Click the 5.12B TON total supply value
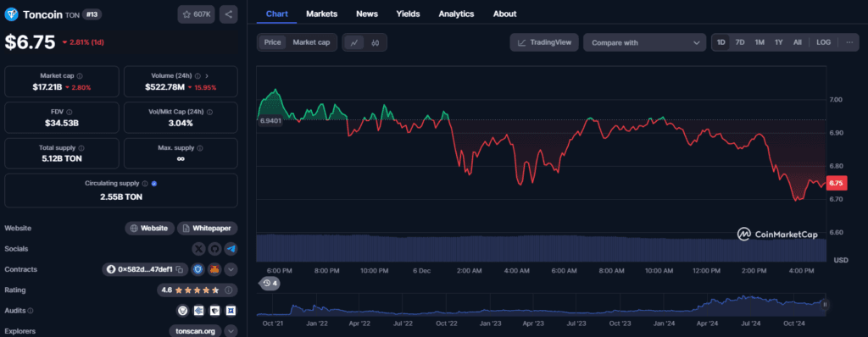This screenshot has width=868, height=337. (x=61, y=159)
